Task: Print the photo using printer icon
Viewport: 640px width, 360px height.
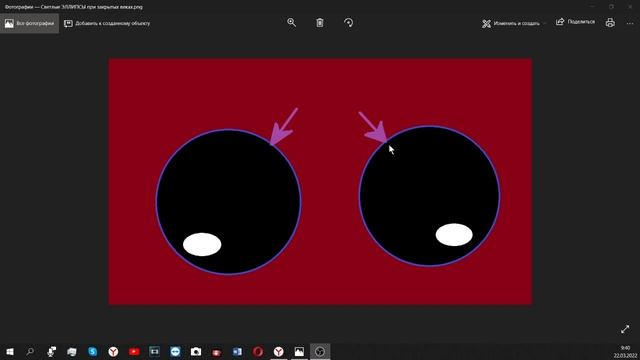Action: 610,23
